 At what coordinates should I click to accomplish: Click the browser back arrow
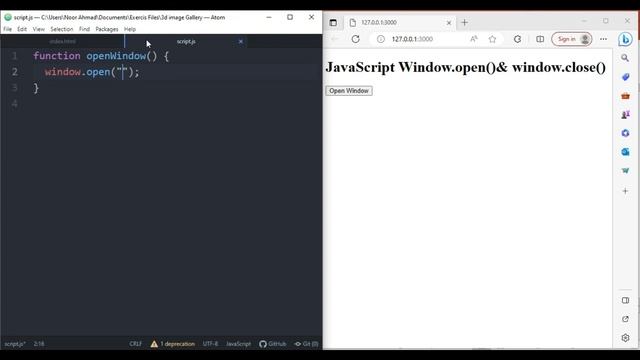(335, 39)
